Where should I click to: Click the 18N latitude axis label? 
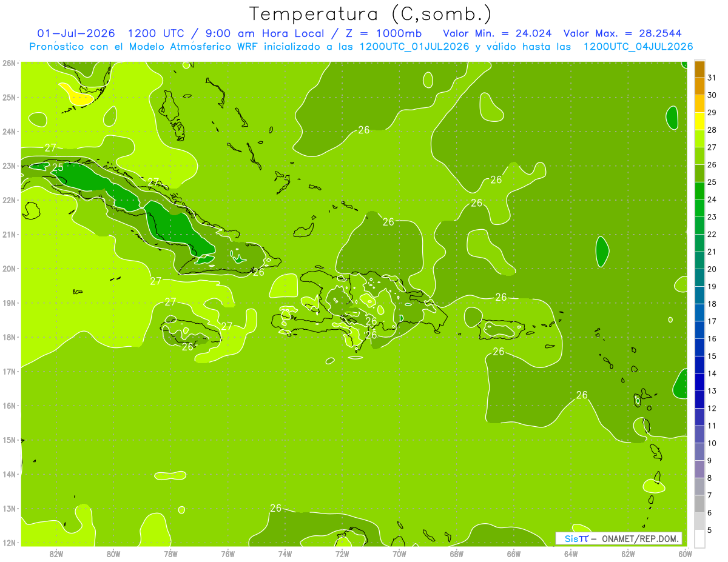coord(9,337)
